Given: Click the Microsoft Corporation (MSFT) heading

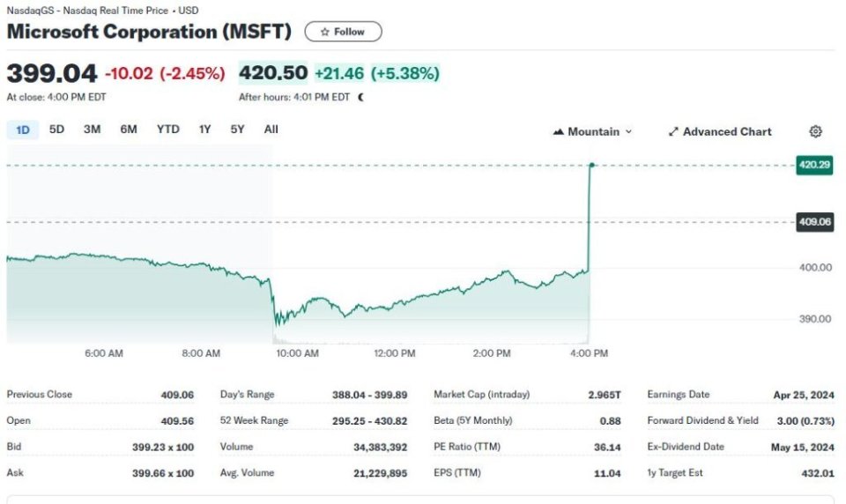Looking at the screenshot, I should tap(149, 32).
